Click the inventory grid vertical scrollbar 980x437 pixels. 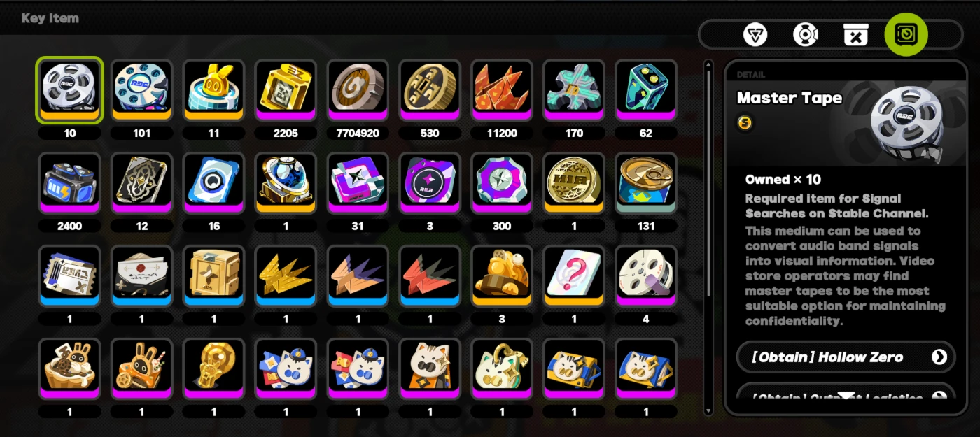(709, 238)
